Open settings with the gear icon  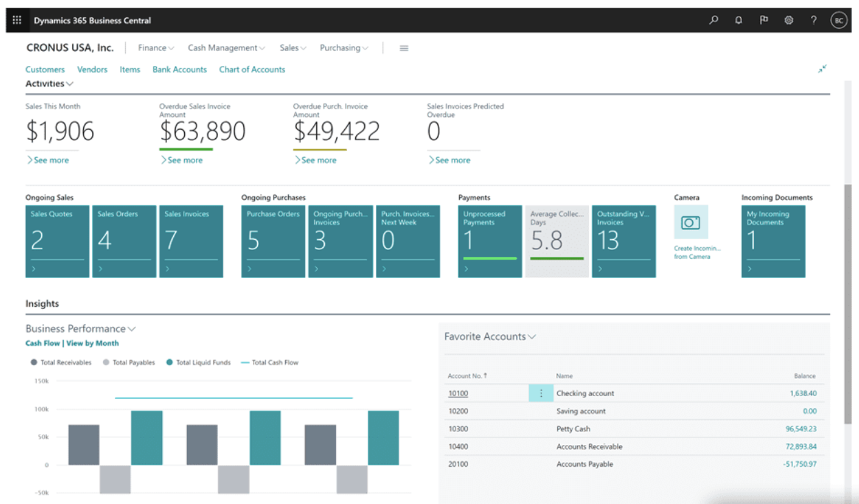pyautogui.click(x=788, y=20)
